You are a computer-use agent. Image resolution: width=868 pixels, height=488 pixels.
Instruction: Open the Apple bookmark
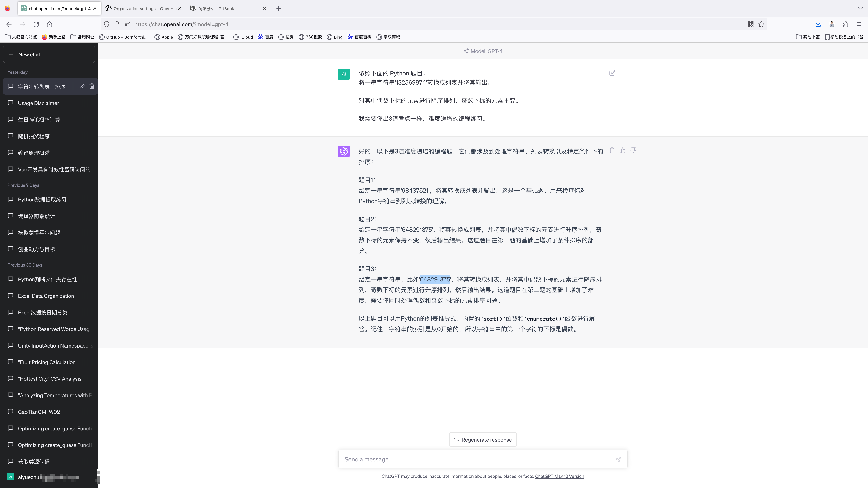[164, 37]
